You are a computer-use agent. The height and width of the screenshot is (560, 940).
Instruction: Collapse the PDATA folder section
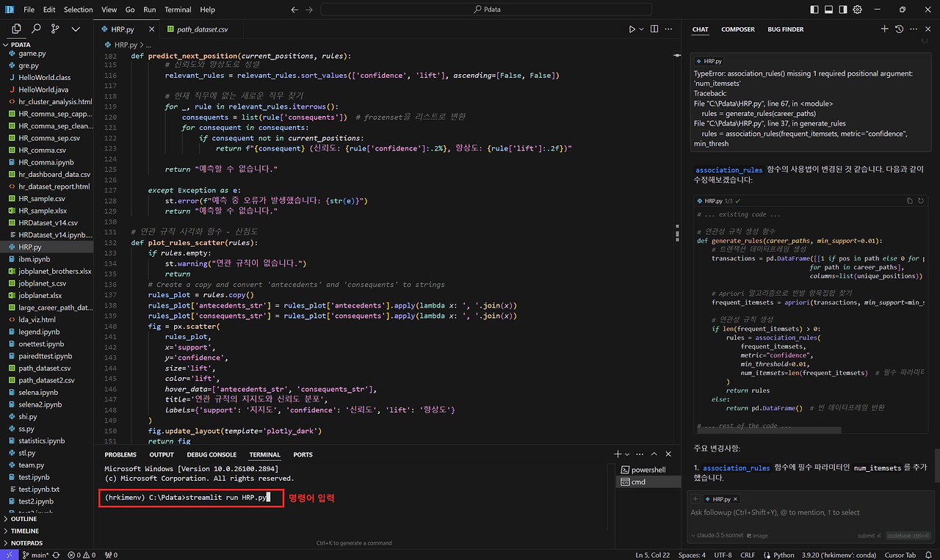(x=47, y=44)
